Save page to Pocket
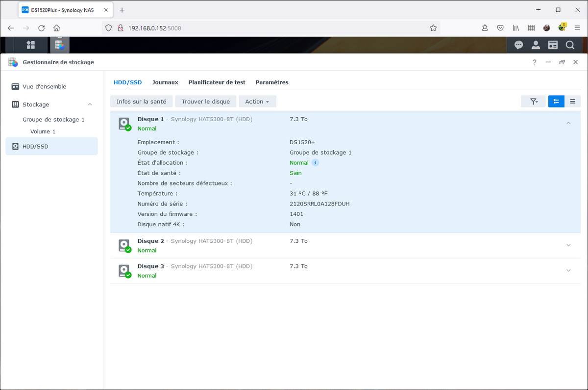This screenshot has height=390, width=588. click(x=500, y=28)
